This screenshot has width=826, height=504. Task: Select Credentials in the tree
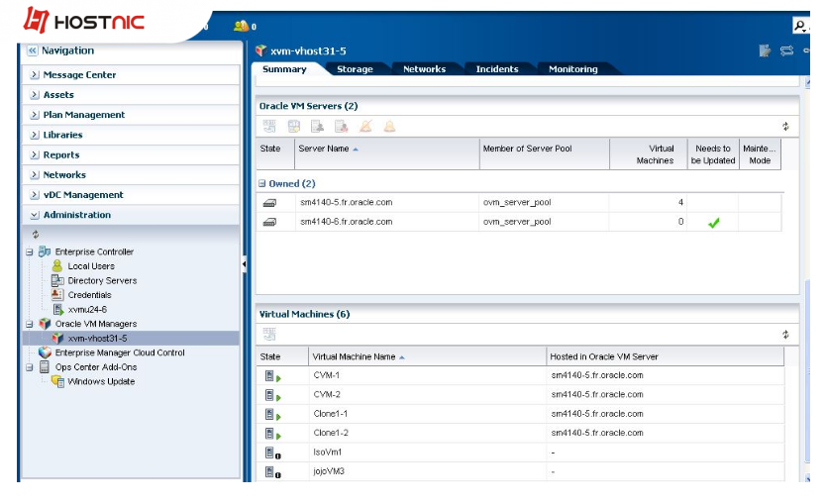(89, 295)
